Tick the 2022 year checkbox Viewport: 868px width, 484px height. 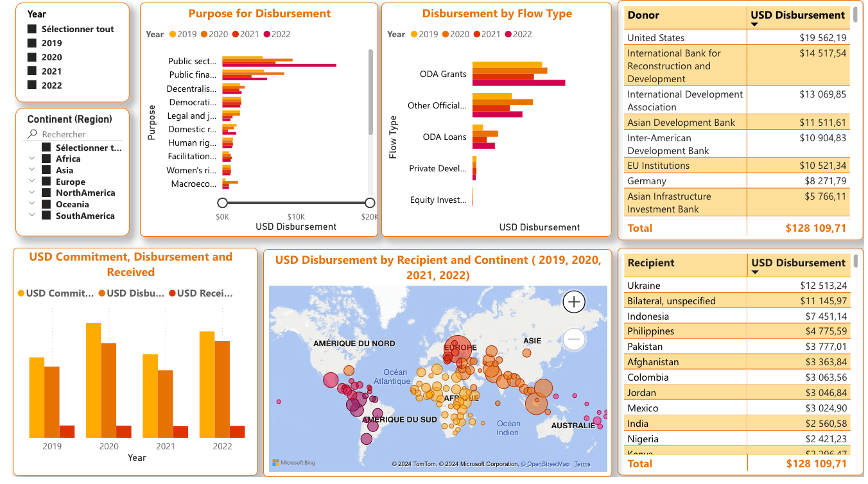(x=32, y=85)
